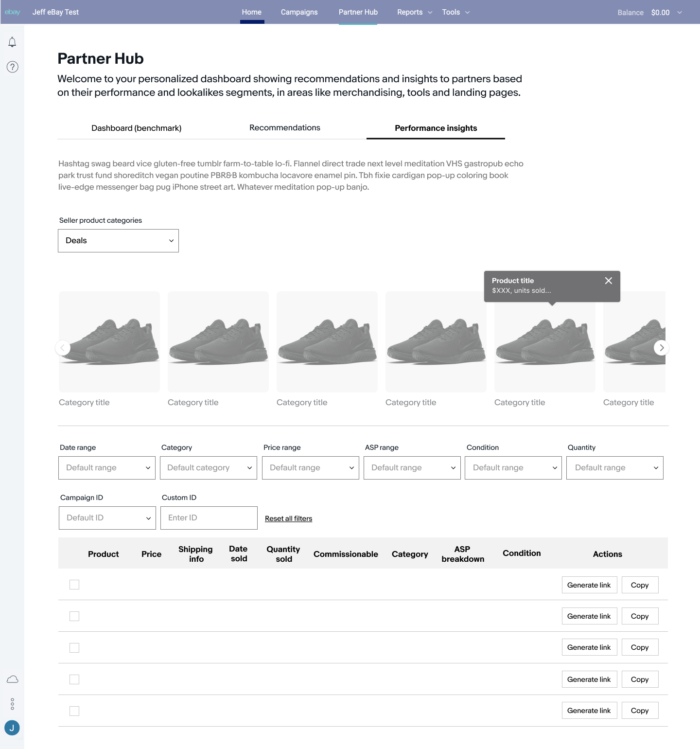This screenshot has width=700, height=749.
Task: Click Reset all filters link
Action: [288, 518]
